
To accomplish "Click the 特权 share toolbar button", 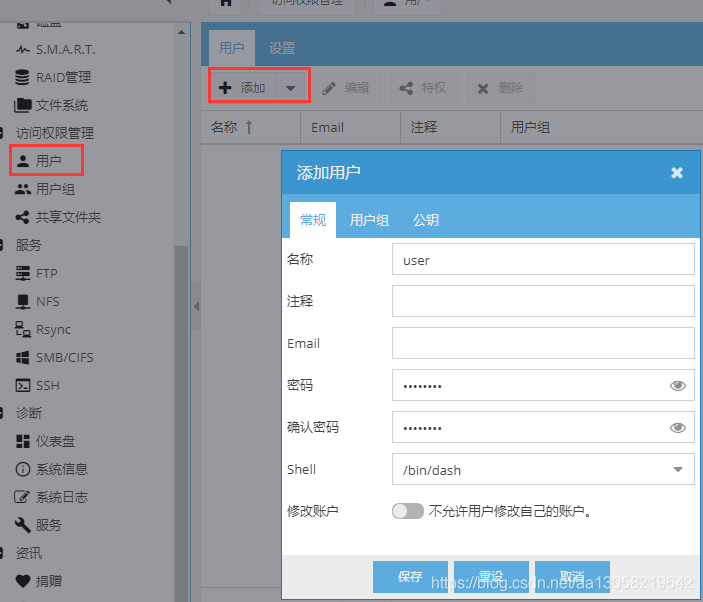I will (424, 88).
